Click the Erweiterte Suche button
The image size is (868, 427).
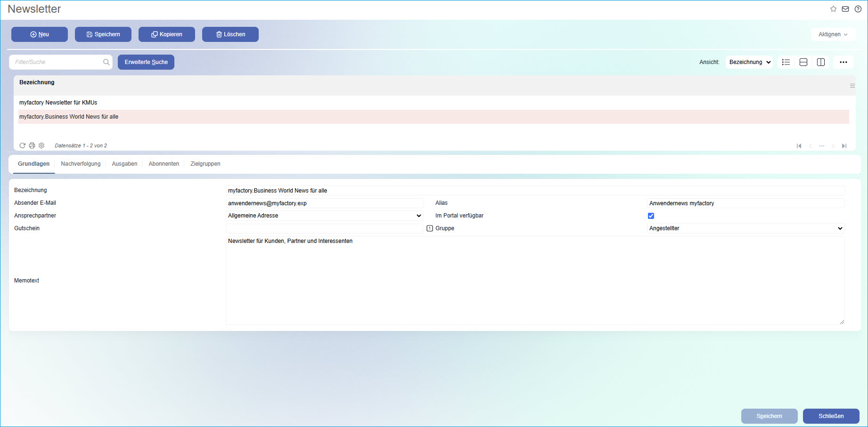point(146,62)
